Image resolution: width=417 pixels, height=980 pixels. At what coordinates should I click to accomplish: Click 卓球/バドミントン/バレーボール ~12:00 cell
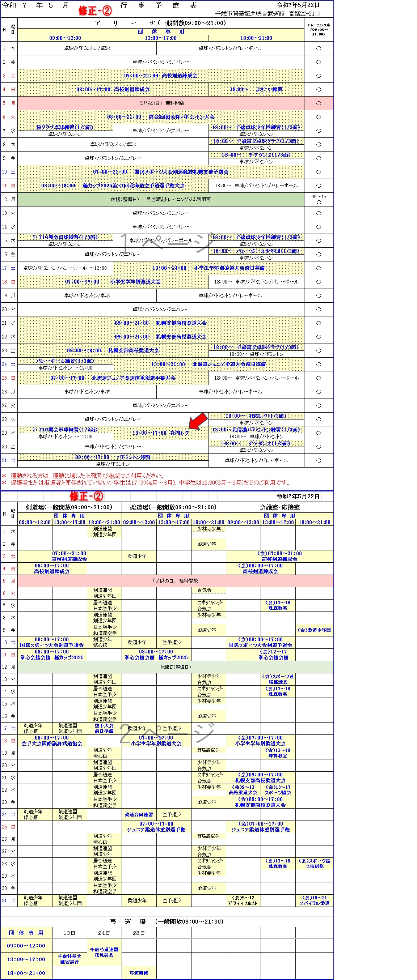pos(65,268)
